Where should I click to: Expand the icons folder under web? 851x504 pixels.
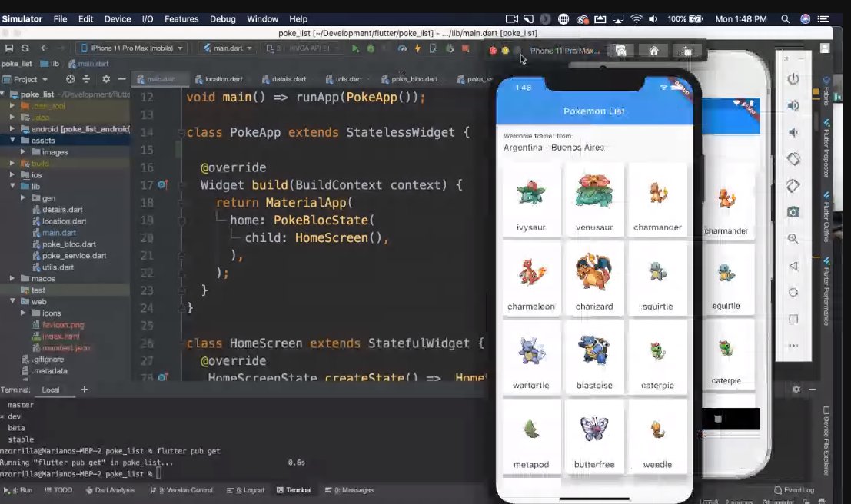(x=23, y=313)
